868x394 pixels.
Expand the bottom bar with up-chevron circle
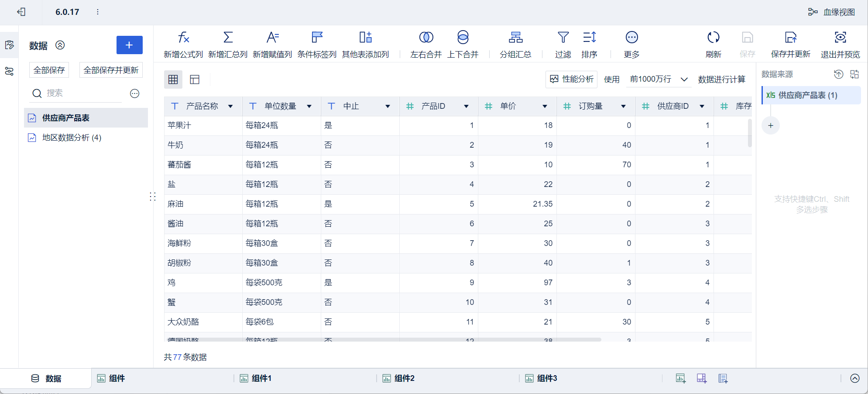point(855,378)
